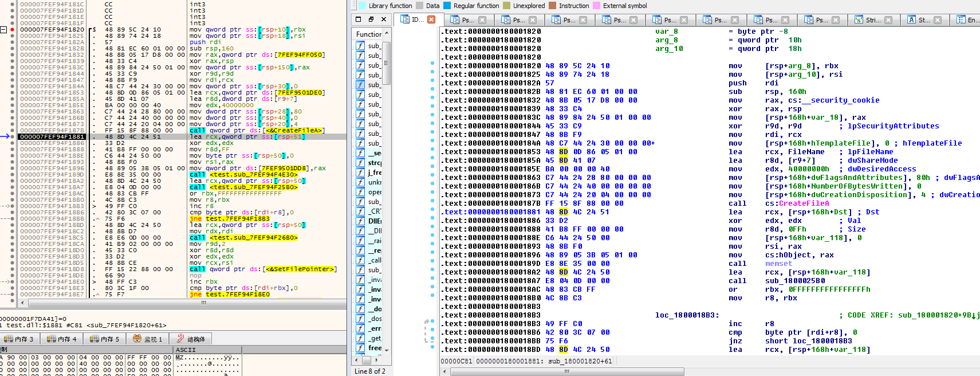Switch to the 内存 4 memory tab
The height and width of the screenshot is (376, 980).
(x=64, y=339)
